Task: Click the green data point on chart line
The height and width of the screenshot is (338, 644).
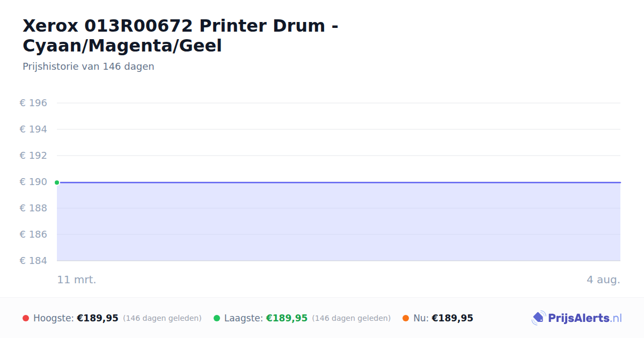Action: (x=57, y=182)
